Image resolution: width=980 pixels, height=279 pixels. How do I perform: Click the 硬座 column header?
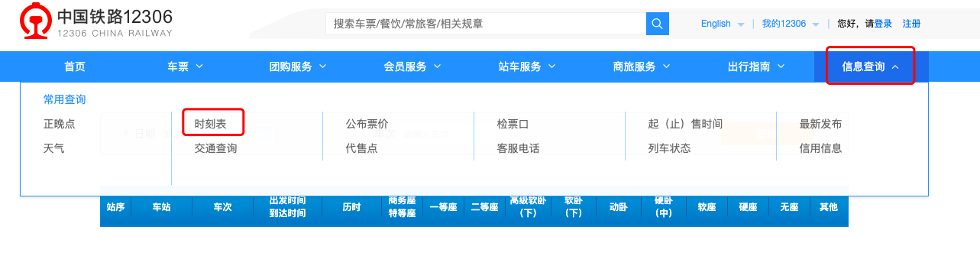[x=749, y=207]
